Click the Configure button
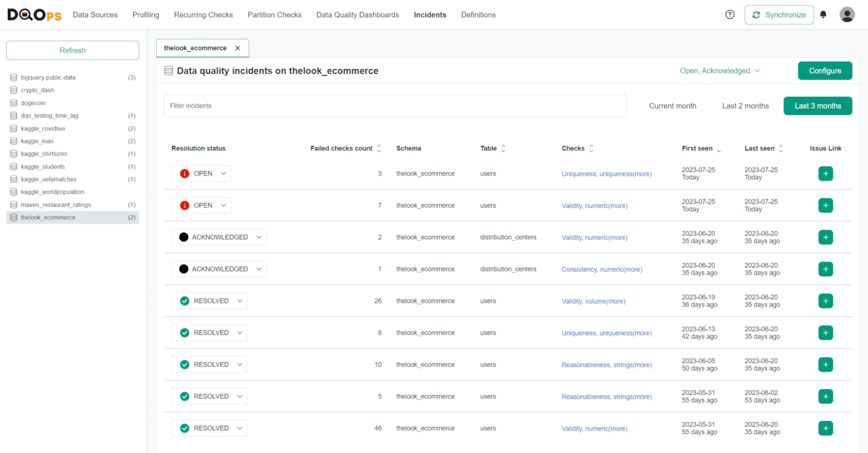868x453 pixels. [825, 71]
